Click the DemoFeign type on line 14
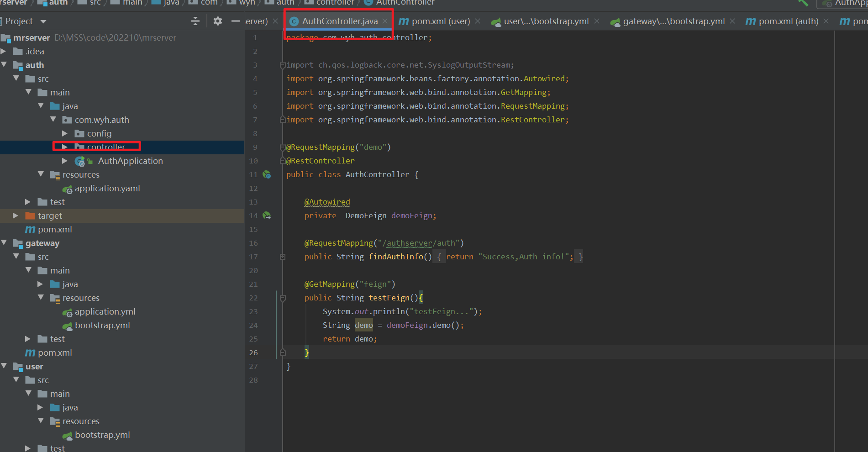Image resolution: width=868 pixels, height=452 pixels. (x=366, y=215)
